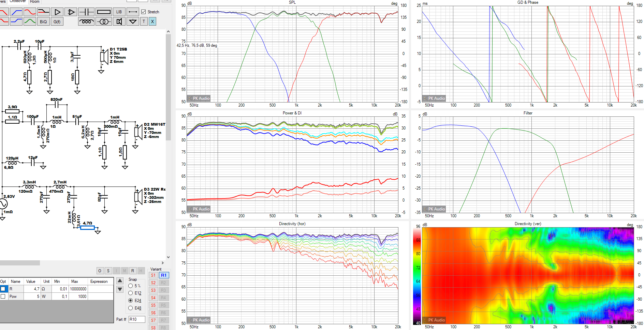Click the R button above parameter table

pos(133,271)
